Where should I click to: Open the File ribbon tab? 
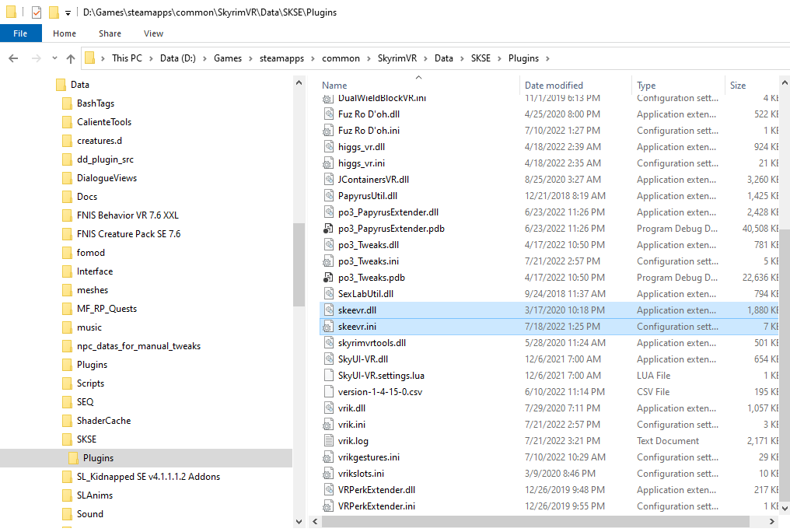point(20,33)
